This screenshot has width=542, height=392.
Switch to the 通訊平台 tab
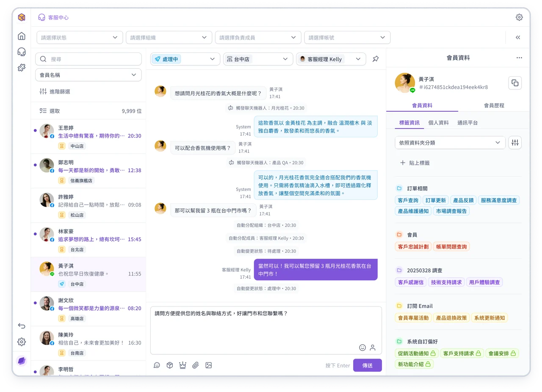(467, 123)
